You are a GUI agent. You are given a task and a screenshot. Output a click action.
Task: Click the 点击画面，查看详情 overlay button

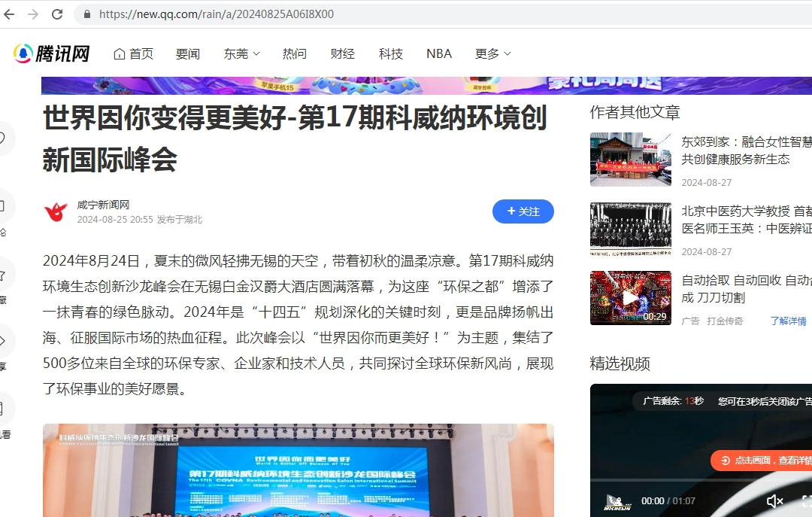(x=767, y=460)
